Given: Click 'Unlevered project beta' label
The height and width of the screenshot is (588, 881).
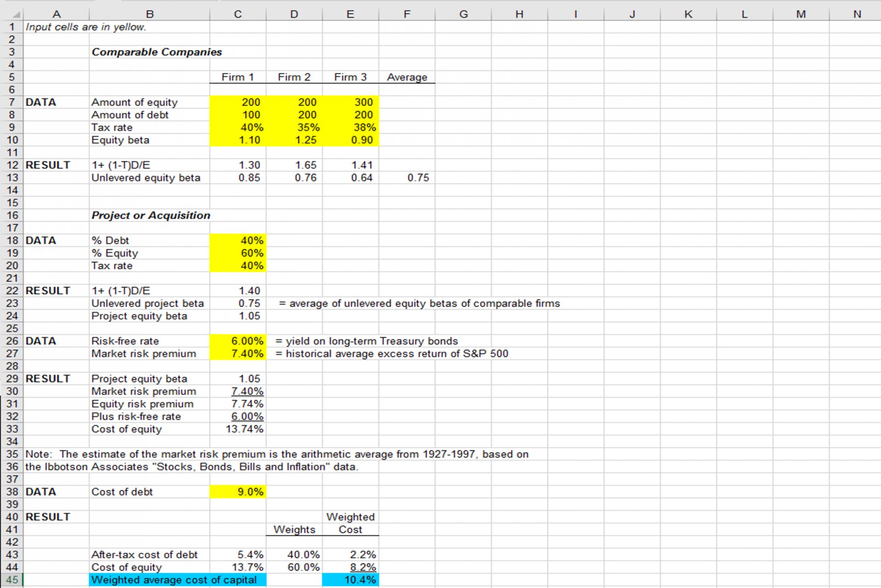Looking at the screenshot, I should (147, 303).
